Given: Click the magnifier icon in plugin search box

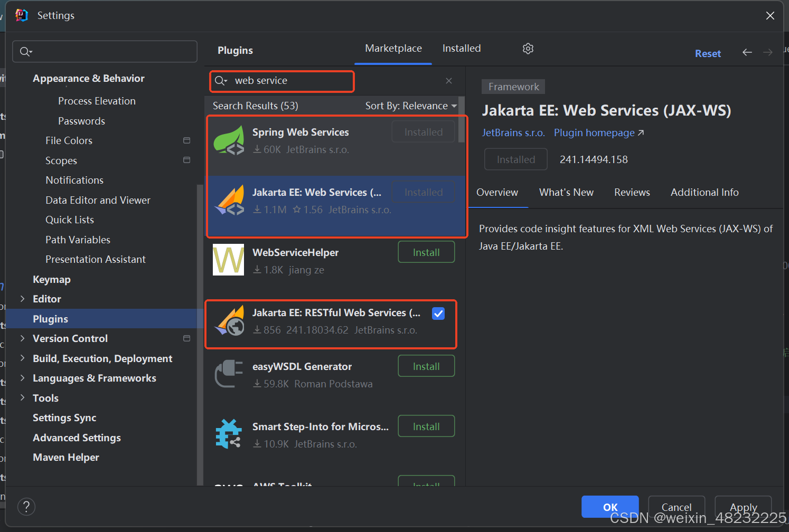Looking at the screenshot, I should (221, 81).
